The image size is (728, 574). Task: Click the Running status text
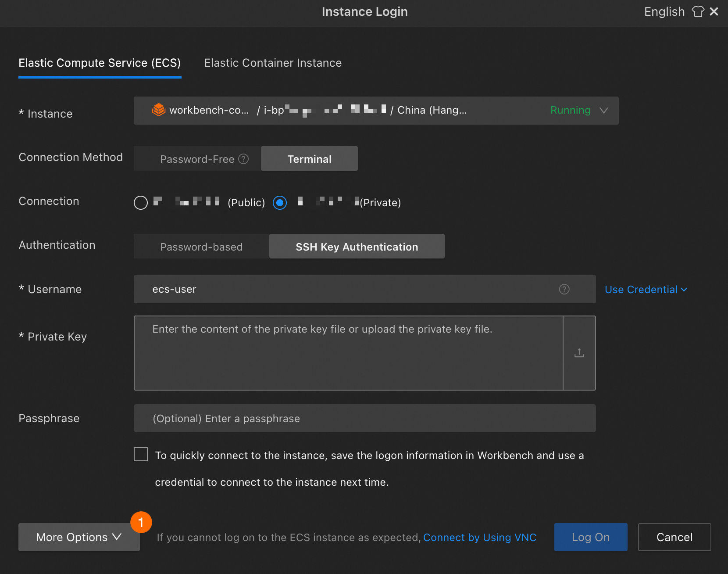point(570,110)
